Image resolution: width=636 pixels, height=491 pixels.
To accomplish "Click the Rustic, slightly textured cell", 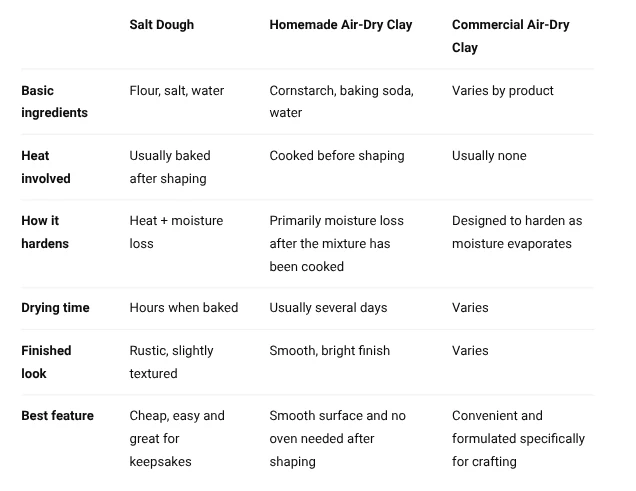I will (x=171, y=362).
